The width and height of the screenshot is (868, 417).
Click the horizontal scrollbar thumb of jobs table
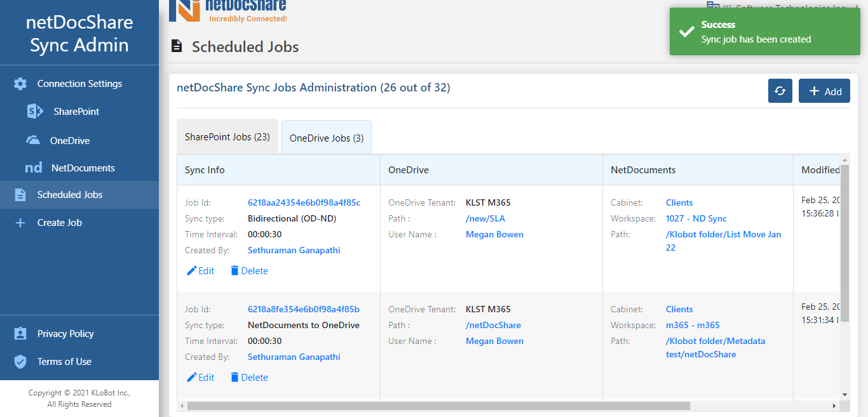[x=438, y=406]
